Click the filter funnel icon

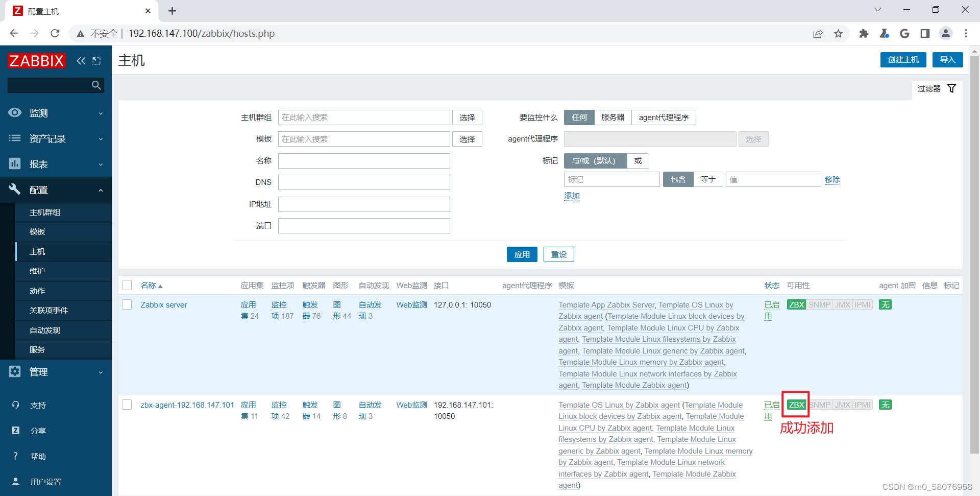(951, 88)
